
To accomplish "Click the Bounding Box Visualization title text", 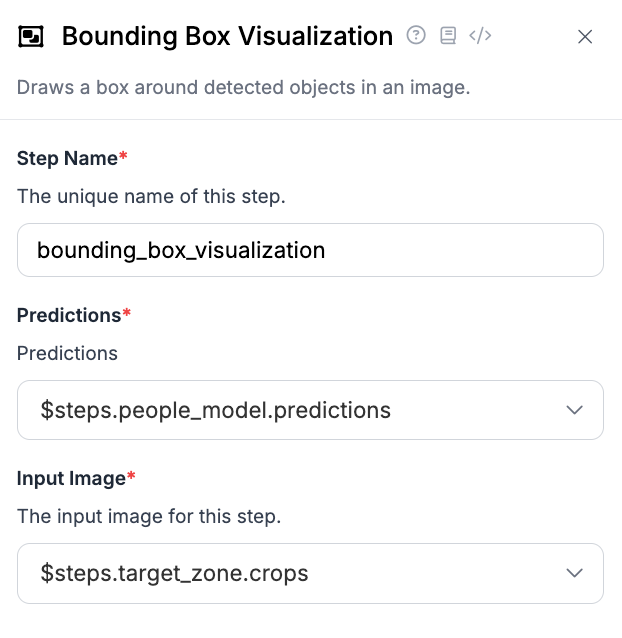I will coord(227,37).
